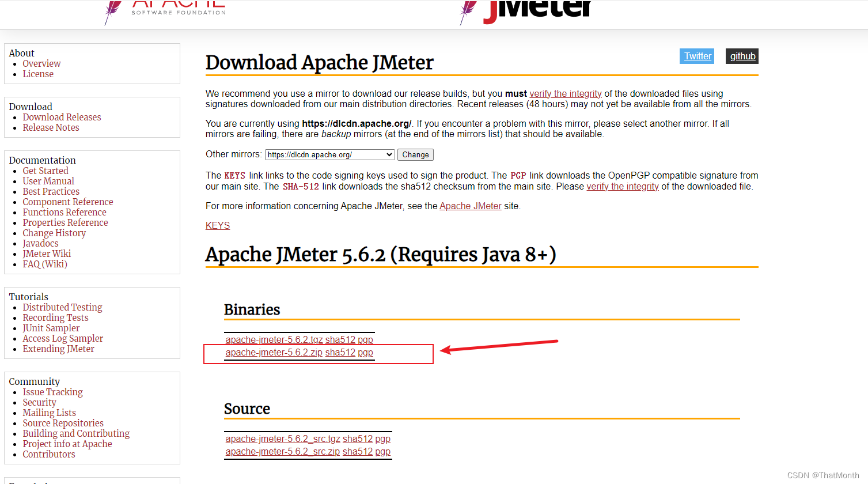Open pgp for apache-jmeter-5.6.2.zip
The width and height of the screenshot is (868, 484).
(x=365, y=352)
